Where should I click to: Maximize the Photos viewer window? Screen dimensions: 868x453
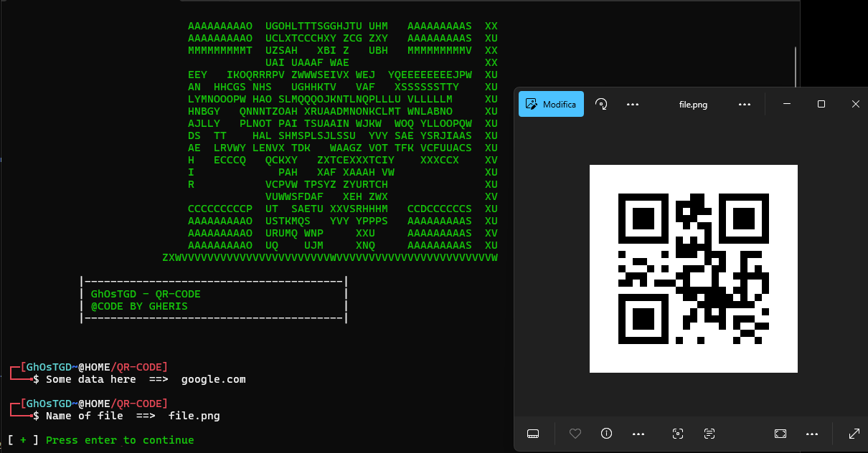pyautogui.click(x=821, y=104)
